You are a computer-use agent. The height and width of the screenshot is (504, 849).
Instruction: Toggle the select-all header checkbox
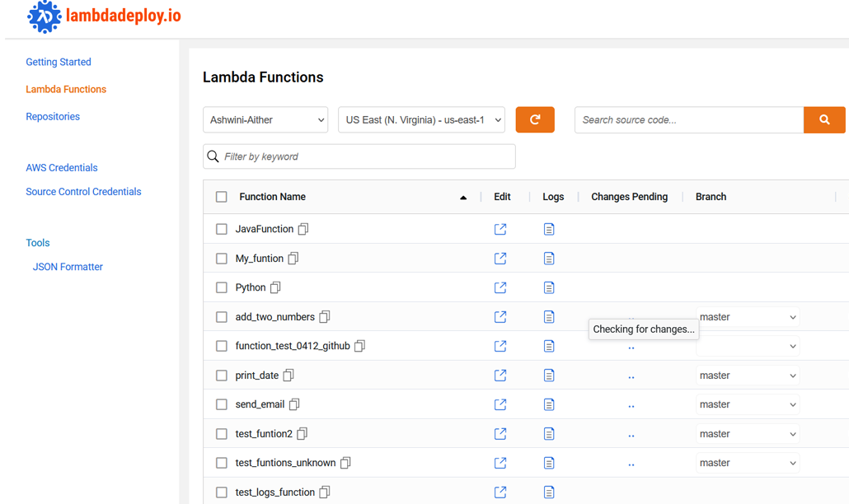tap(222, 197)
